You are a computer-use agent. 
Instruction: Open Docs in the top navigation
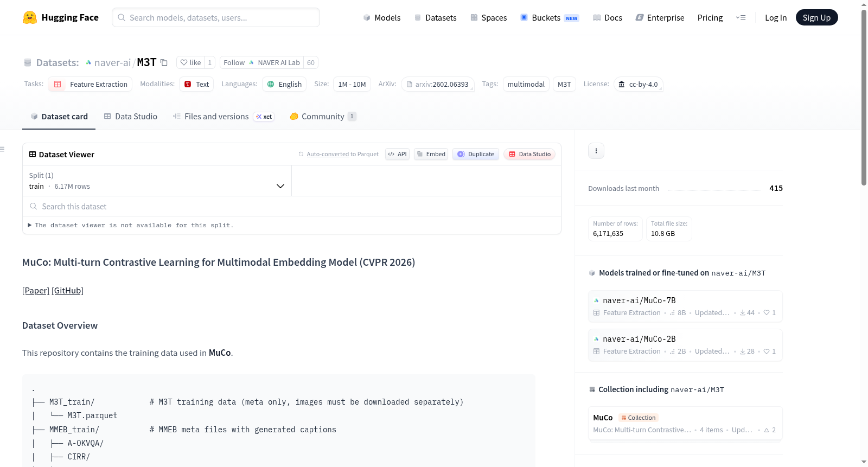pyautogui.click(x=608, y=17)
